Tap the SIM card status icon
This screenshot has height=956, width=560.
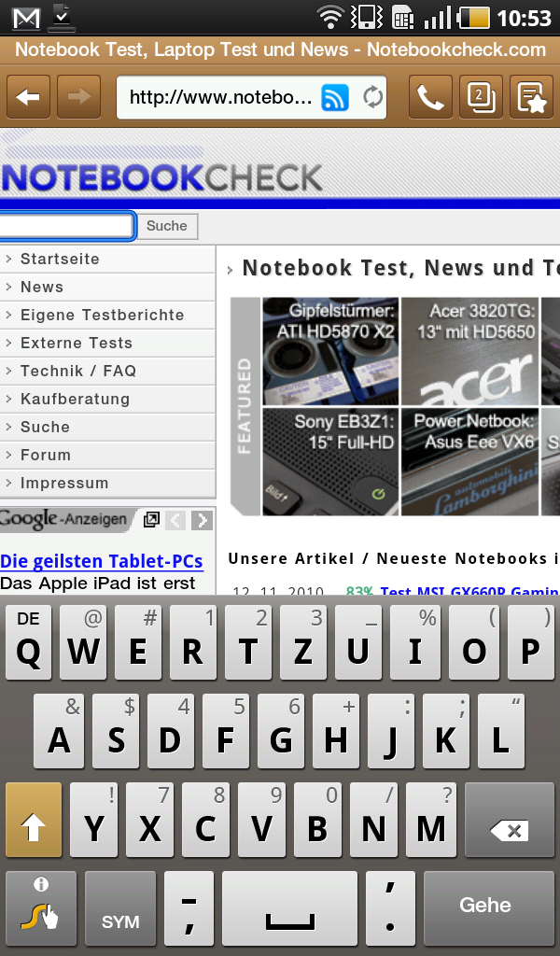[x=402, y=17]
